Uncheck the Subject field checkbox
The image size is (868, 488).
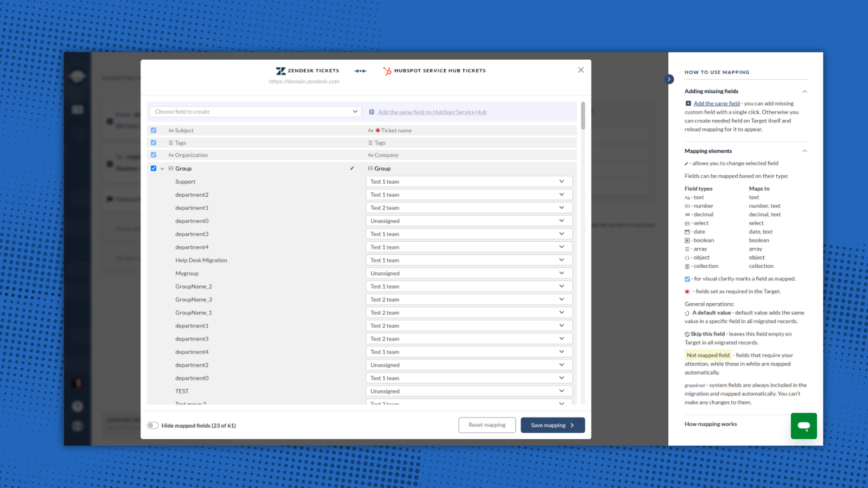tap(154, 131)
